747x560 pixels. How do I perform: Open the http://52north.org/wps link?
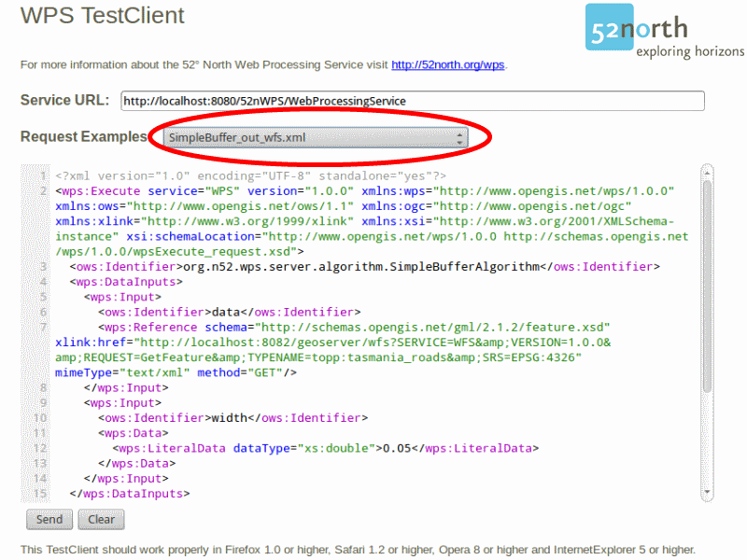(x=448, y=64)
